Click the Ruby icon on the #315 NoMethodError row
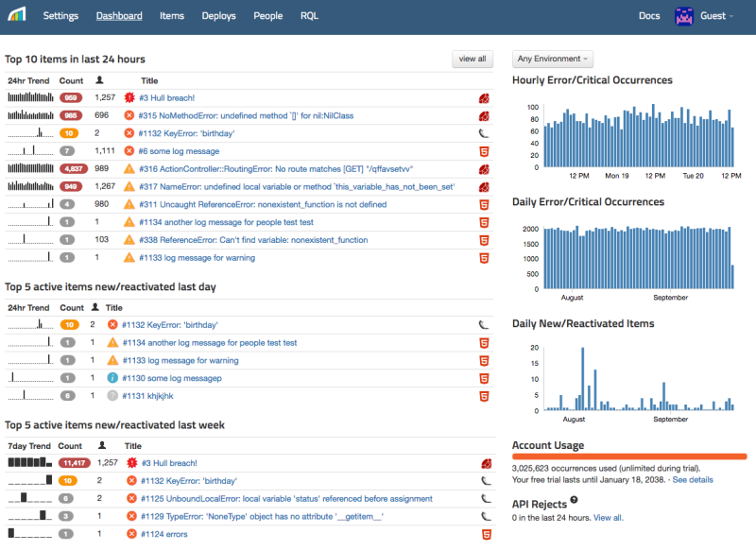The image size is (756, 551). pos(483,115)
